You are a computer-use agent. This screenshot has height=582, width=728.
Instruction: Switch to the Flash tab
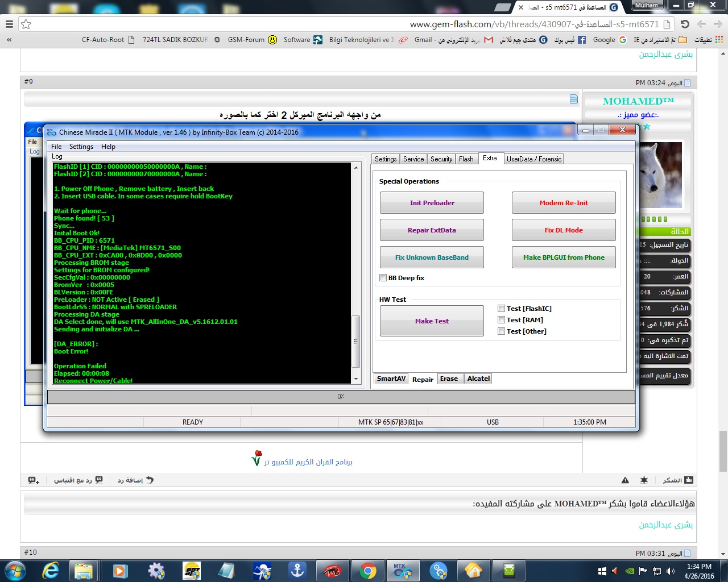click(466, 159)
